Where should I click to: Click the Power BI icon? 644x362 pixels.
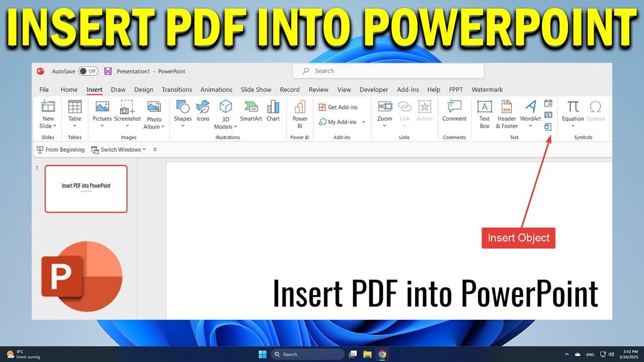(300, 107)
